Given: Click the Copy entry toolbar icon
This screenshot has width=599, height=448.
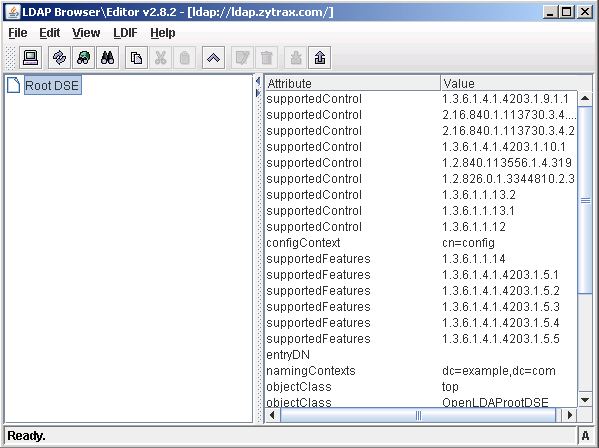Looking at the screenshot, I should pyautogui.click(x=136, y=58).
